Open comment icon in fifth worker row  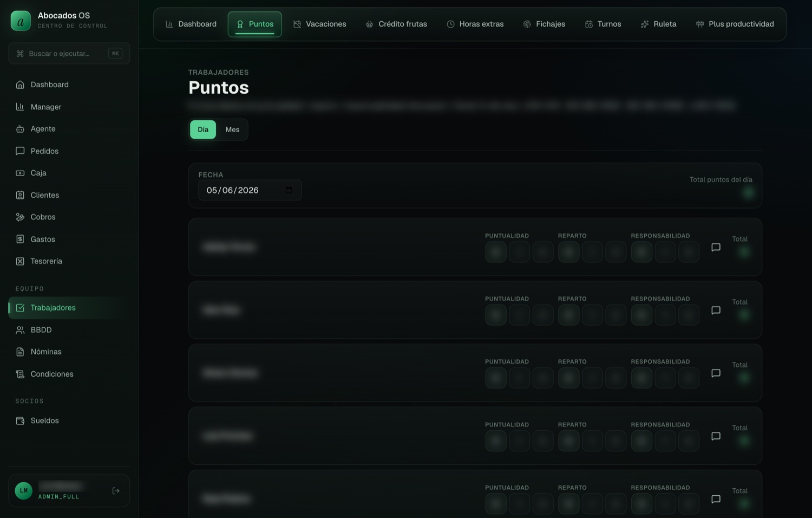[716, 499]
